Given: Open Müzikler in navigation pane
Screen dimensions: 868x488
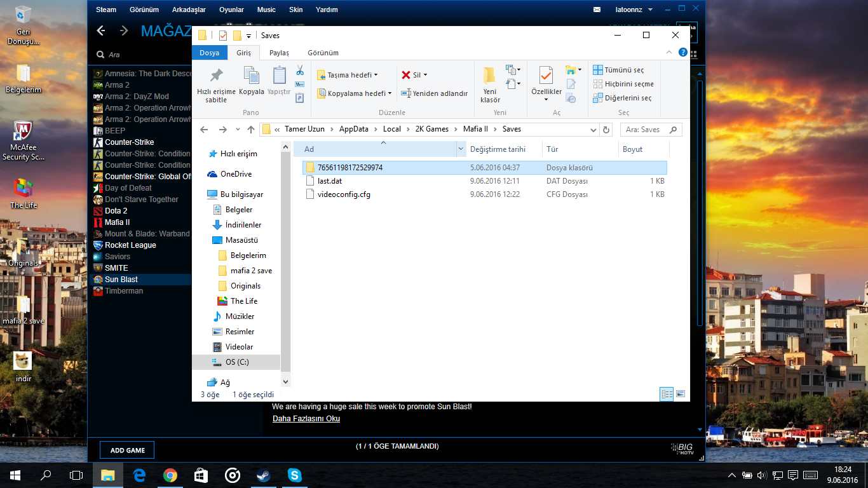Looking at the screenshot, I should pyautogui.click(x=240, y=316).
